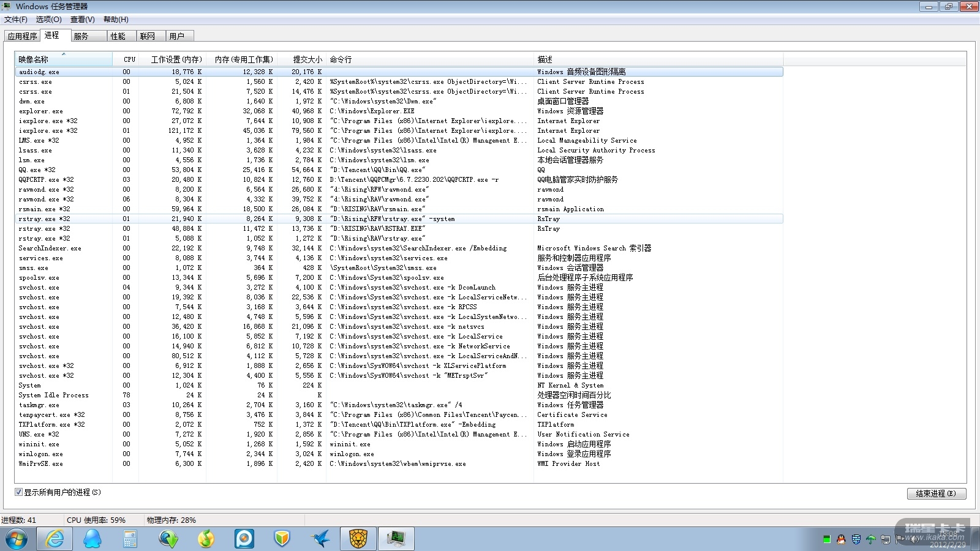980x551 pixels.
Task: Select the rsmain.exe *32 process
Action: 399,209
